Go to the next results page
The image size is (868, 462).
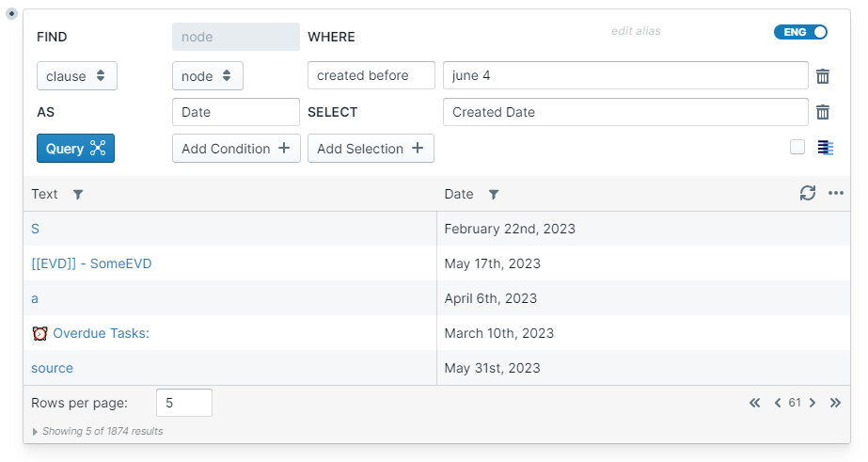[x=813, y=403]
